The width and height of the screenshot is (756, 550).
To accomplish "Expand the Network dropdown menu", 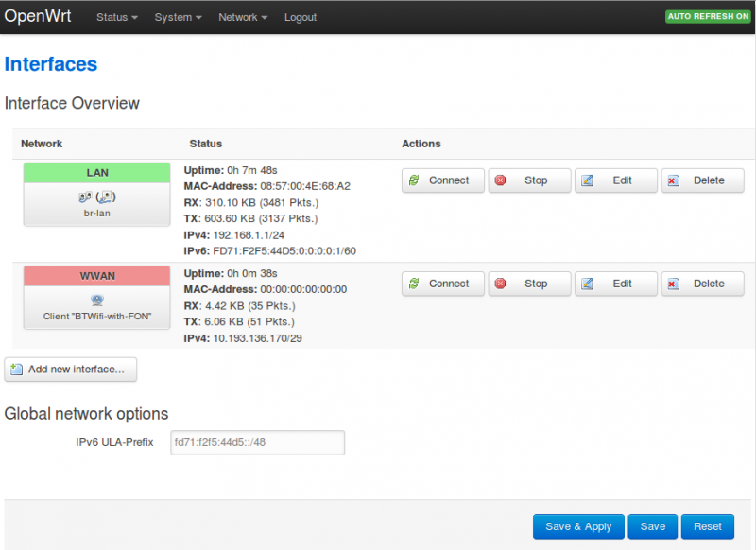I will (x=242, y=17).
